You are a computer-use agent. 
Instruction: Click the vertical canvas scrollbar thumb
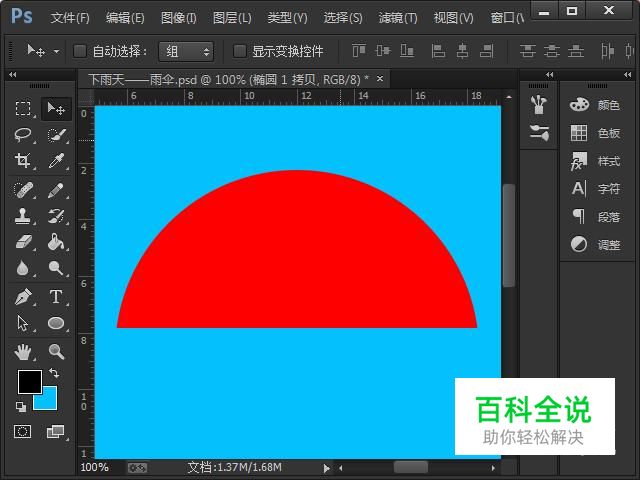tap(509, 236)
